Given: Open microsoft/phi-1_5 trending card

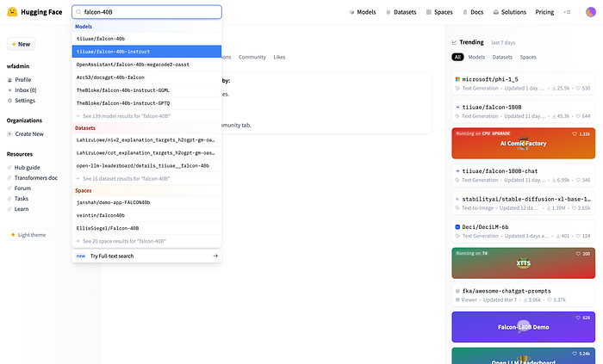Looking at the screenshot, I should coord(524,83).
